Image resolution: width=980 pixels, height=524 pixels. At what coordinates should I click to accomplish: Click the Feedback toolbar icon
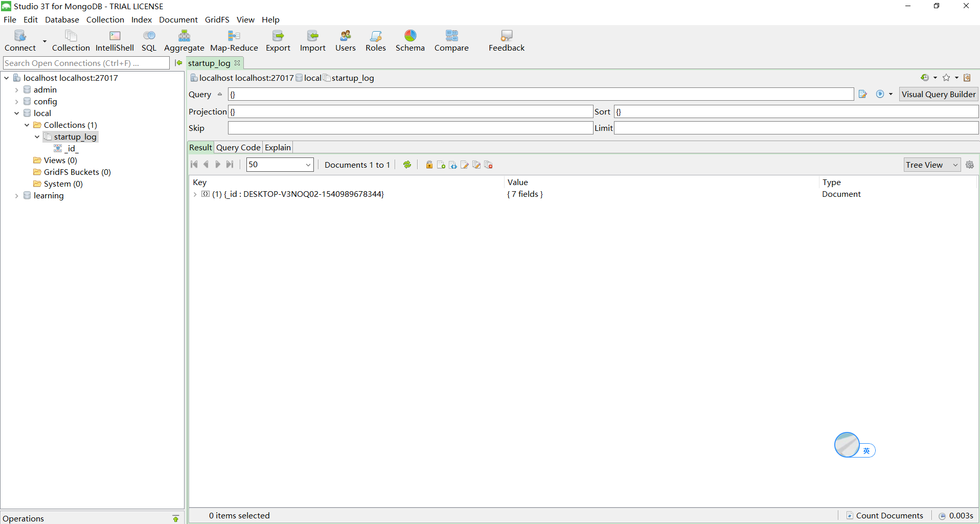506,40
